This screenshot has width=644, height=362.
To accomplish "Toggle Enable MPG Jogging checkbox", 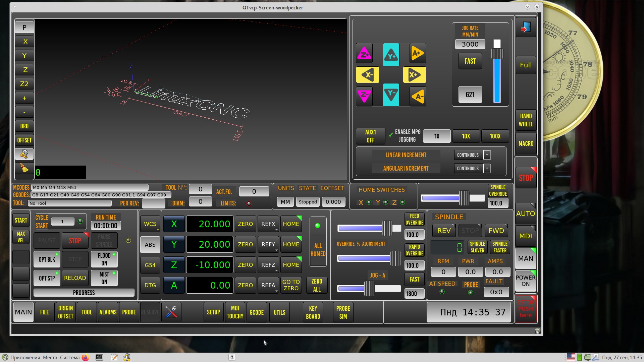I will [x=391, y=135].
